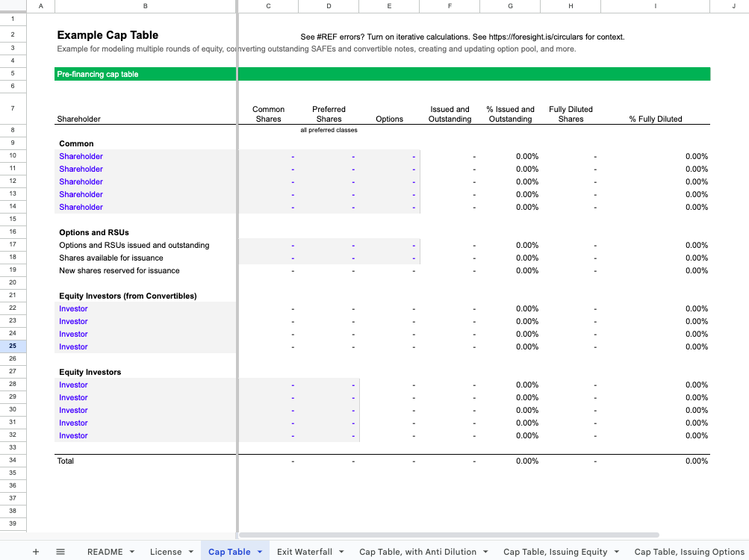Select the % Fully Diluted heading cell
The image size is (749, 560).
click(x=656, y=119)
